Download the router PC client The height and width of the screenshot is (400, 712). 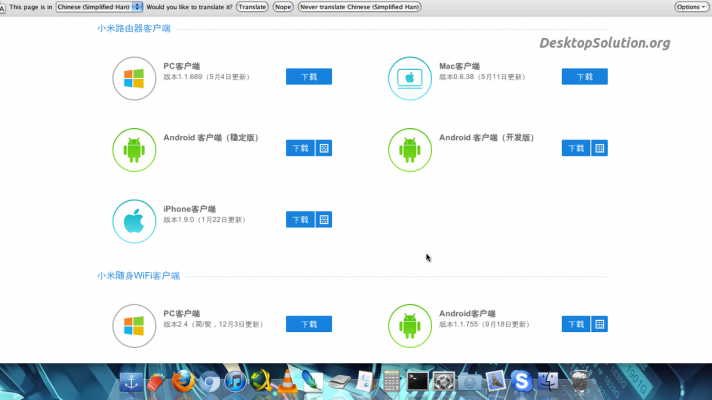pyautogui.click(x=308, y=77)
